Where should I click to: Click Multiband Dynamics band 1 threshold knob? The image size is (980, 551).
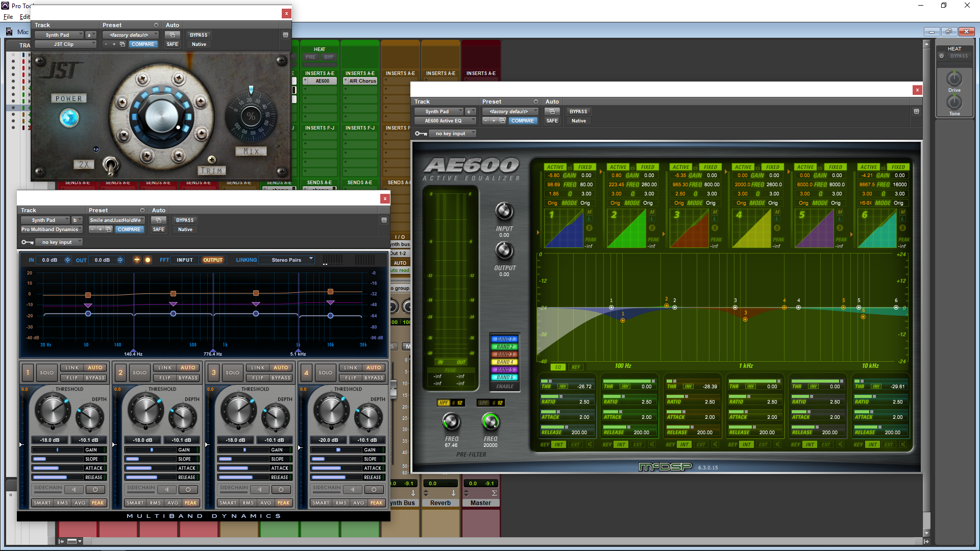click(52, 411)
